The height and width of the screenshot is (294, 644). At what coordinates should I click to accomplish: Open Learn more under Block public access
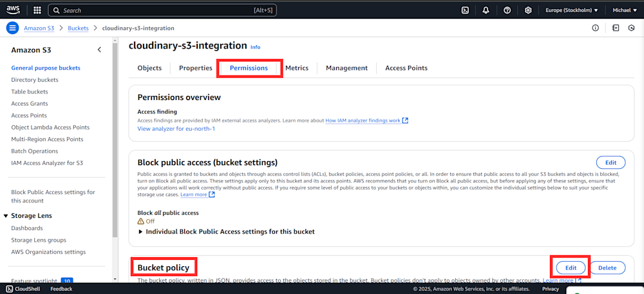193,195
